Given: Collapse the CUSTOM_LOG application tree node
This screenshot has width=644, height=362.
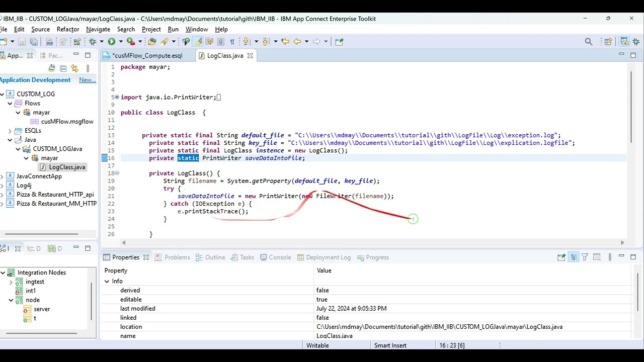Looking at the screenshot, I should (3, 94).
